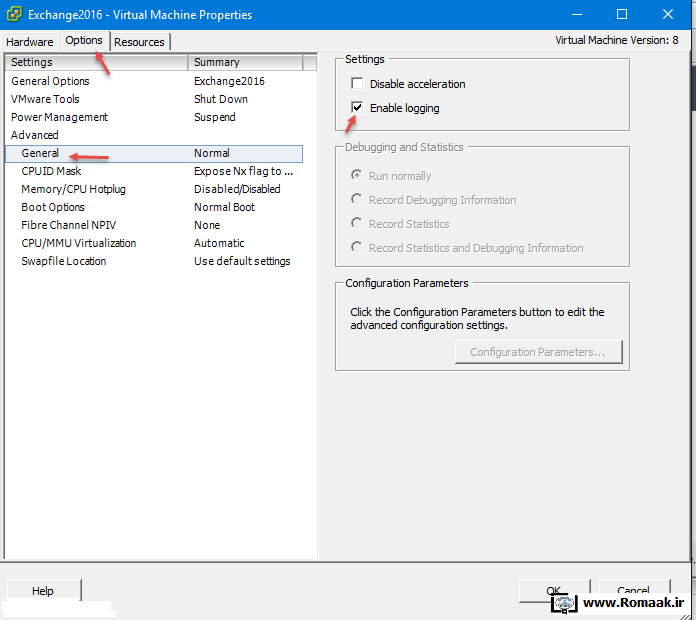
Task: Open the Configuration Parameters dialog button
Action: point(538,352)
